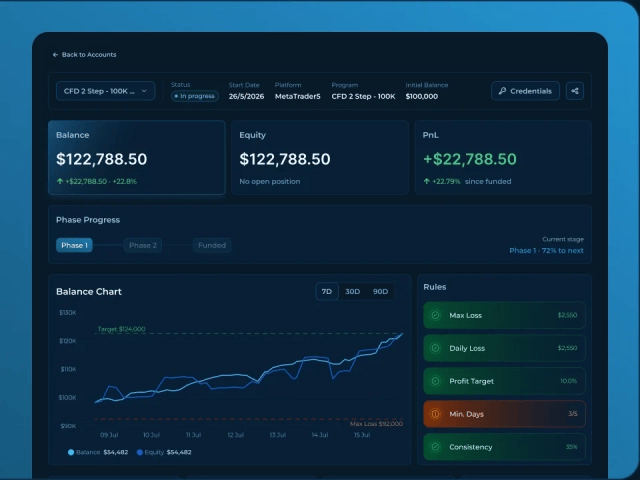The width and height of the screenshot is (640, 480).
Task: Click the 10.0% value in Profit Target
Action: click(569, 381)
